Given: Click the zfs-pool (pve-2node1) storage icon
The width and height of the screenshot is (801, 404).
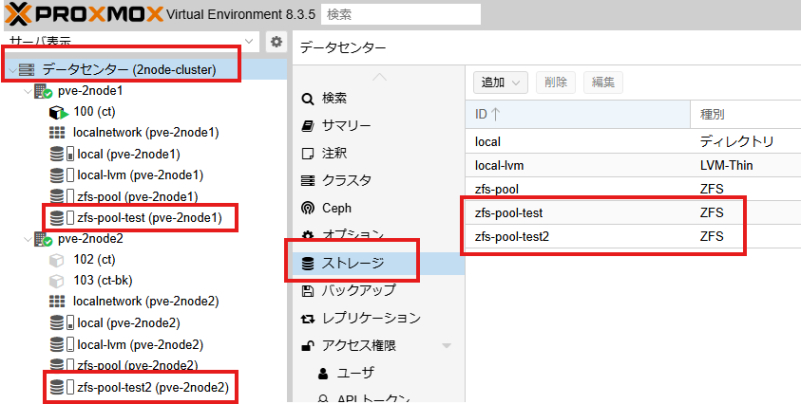Looking at the screenshot, I should click(62, 197).
